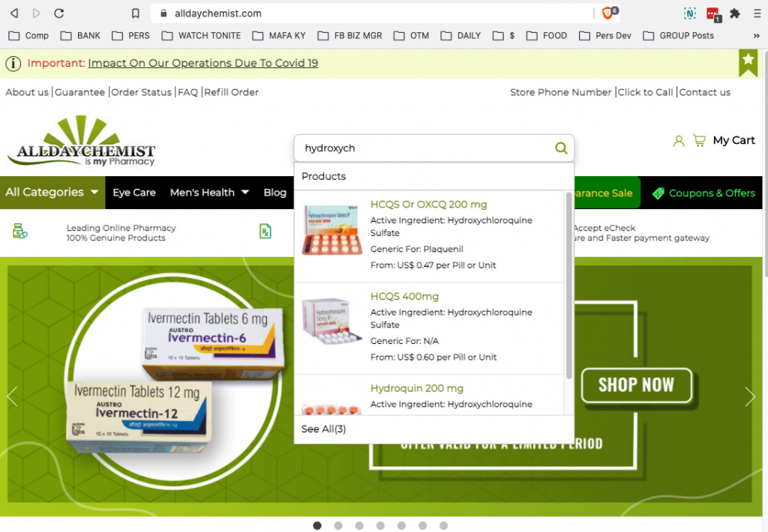Go back with browser back arrow

point(14,13)
